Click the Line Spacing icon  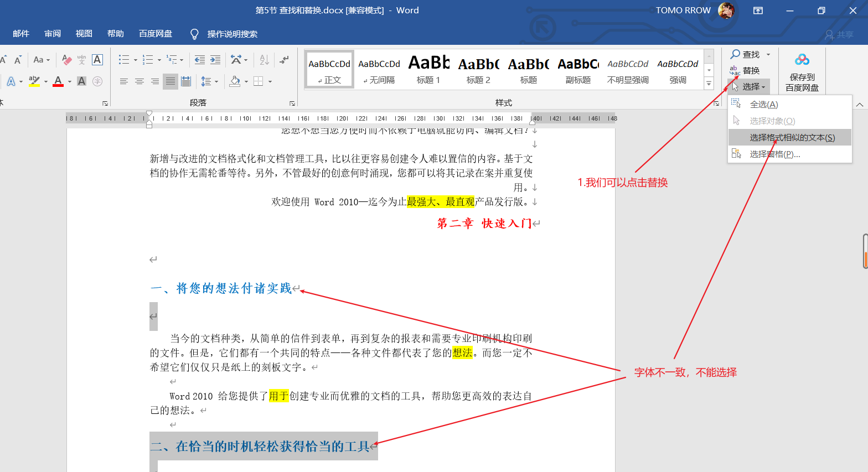(206, 81)
